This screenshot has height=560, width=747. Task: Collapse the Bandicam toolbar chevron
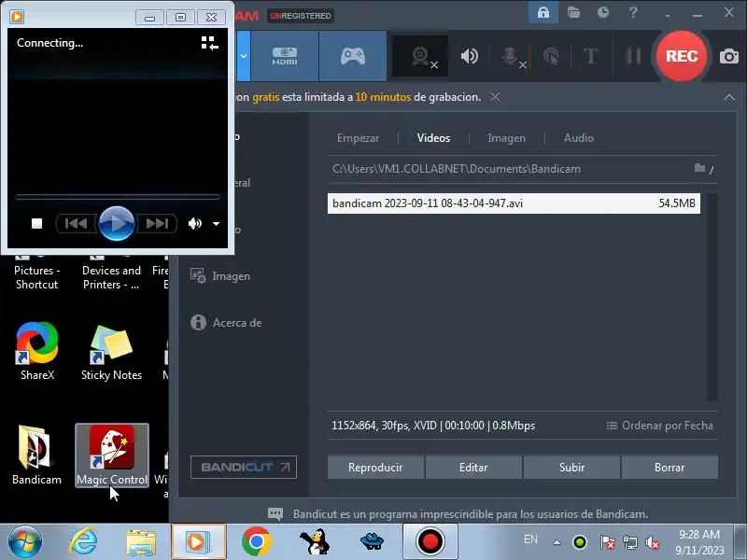[729, 97]
